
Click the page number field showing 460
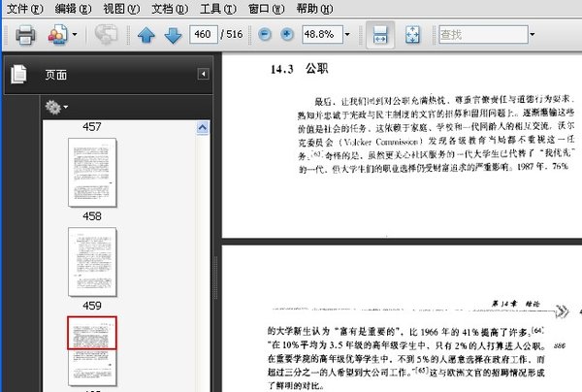pyautogui.click(x=204, y=35)
